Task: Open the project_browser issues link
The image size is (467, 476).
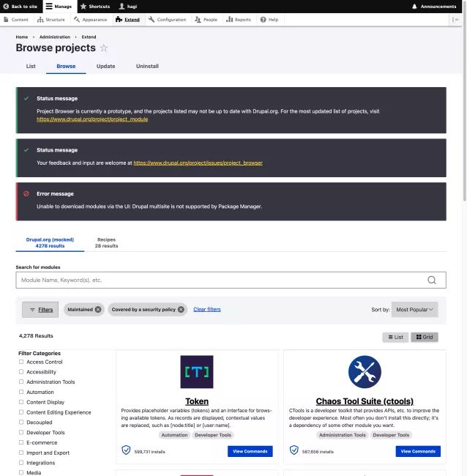Action: coord(198,163)
